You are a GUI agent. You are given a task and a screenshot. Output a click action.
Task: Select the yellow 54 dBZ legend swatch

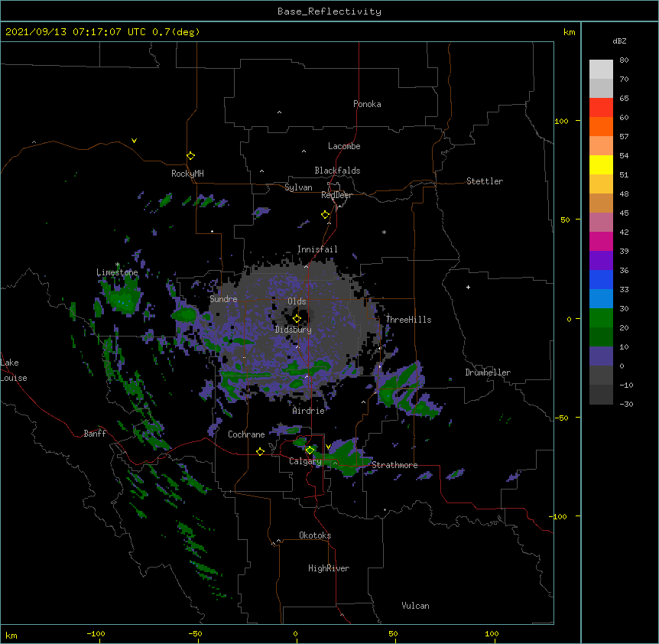[x=601, y=164]
